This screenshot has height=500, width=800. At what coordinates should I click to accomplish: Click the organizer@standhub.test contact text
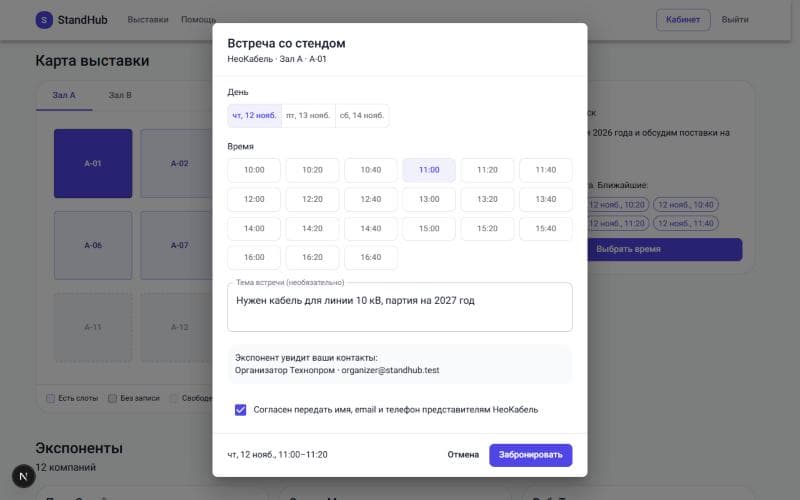click(390, 370)
